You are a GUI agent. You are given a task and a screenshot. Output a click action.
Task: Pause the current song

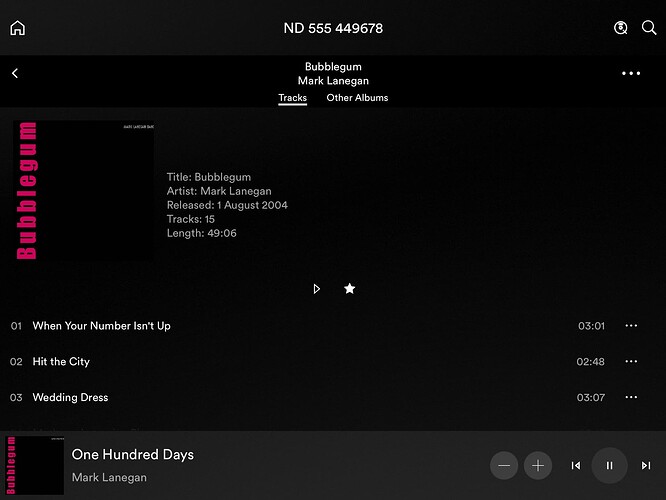610,466
